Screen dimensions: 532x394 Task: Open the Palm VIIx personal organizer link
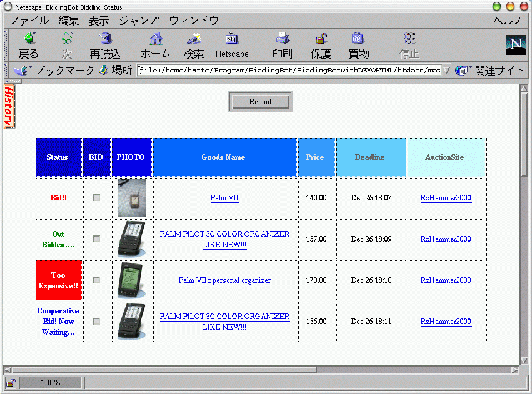pyautogui.click(x=224, y=280)
